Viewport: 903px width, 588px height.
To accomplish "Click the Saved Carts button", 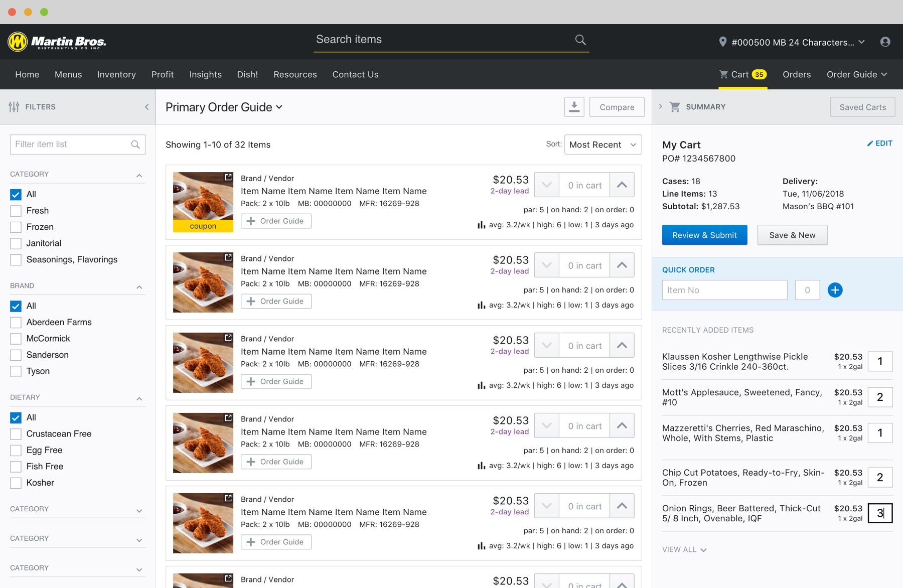I will click(x=862, y=107).
